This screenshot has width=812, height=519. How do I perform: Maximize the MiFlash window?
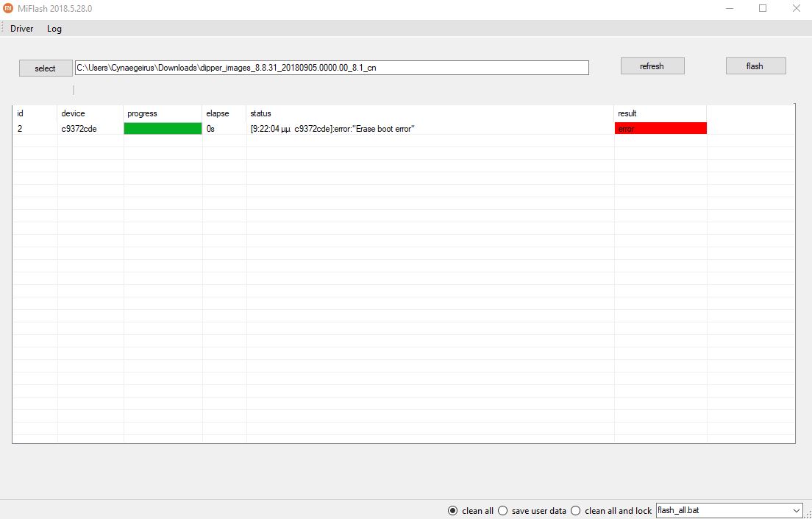pyautogui.click(x=762, y=8)
